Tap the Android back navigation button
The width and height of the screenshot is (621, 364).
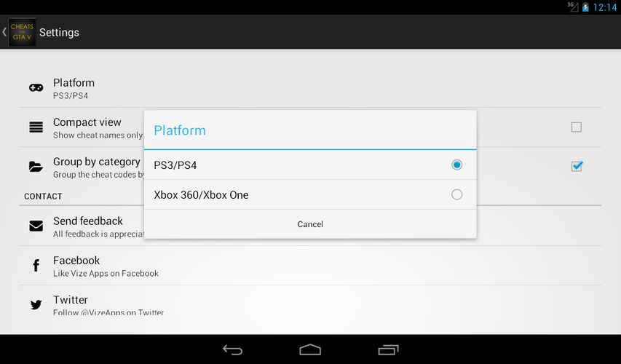232,349
